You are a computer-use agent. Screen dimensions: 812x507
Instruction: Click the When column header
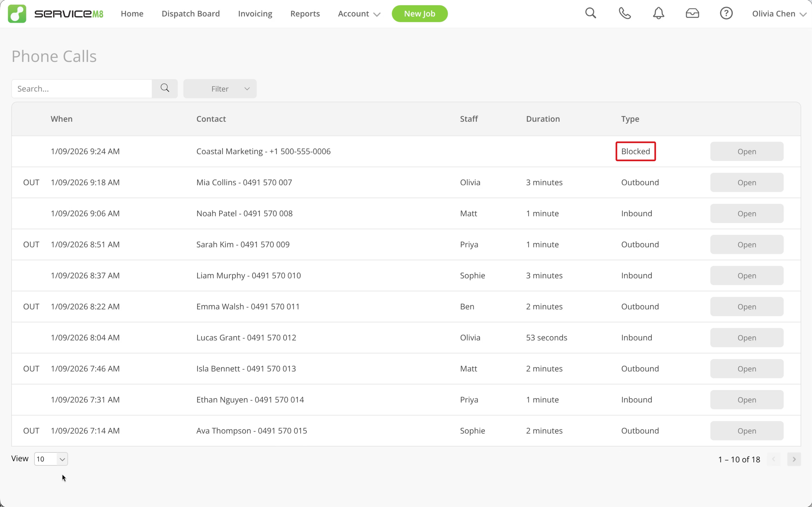(61, 119)
